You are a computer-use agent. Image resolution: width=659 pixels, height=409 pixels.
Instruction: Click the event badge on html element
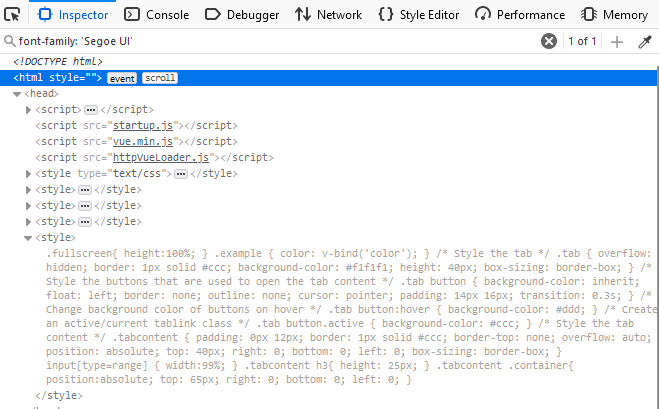122,78
